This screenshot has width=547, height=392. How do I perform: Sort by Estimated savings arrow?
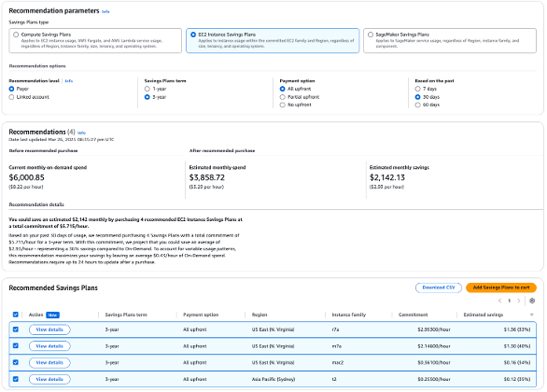point(532,315)
